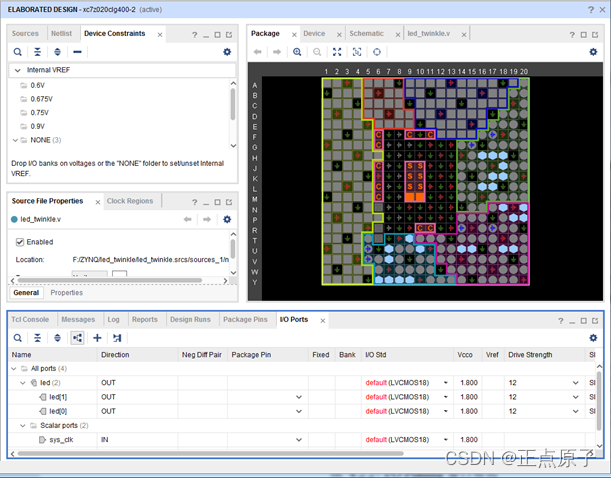The width and height of the screenshot is (611, 478).
Task: Switch to the Netlist tab
Action: (62, 34)
